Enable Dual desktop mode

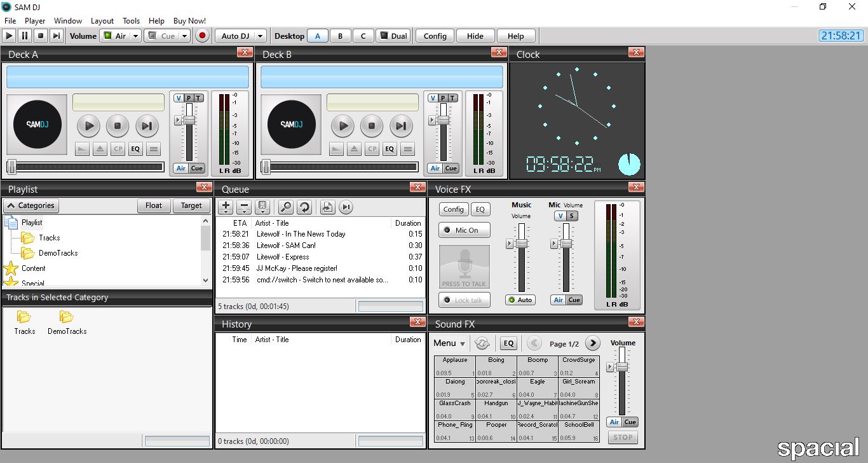pyautogui.click(x=393, y=36)
